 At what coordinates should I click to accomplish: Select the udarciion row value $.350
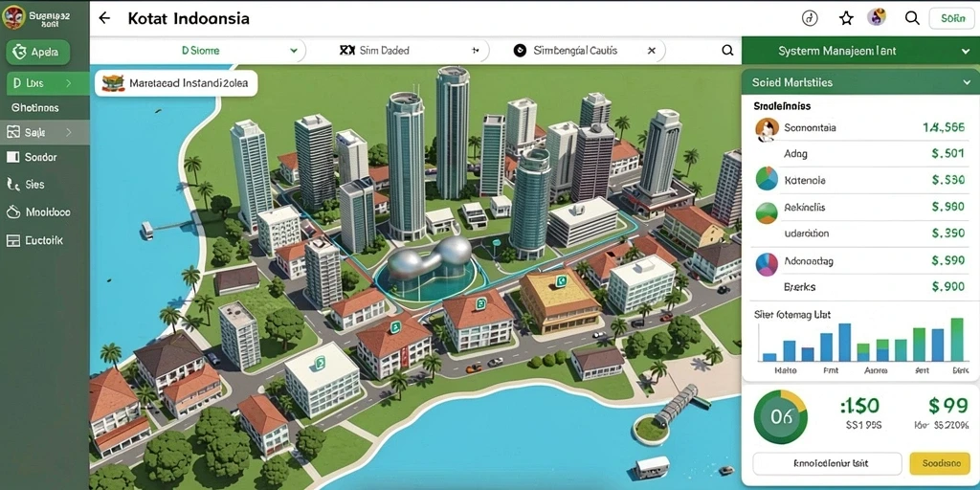[947, 234]
